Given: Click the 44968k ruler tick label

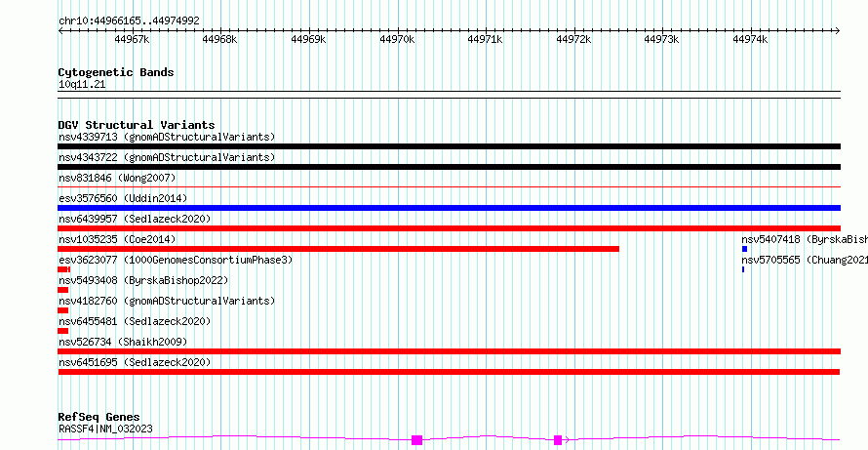Looking at the screenshot, I should pos(219,39).
